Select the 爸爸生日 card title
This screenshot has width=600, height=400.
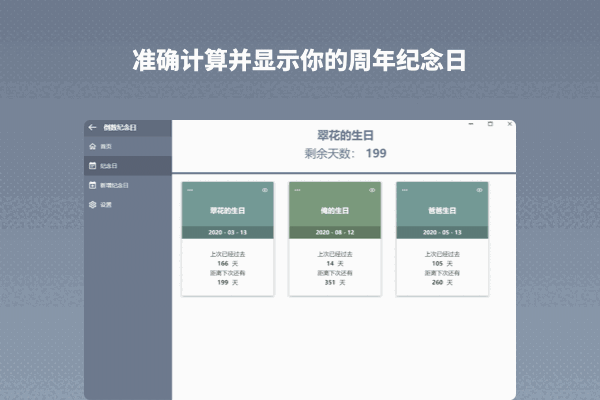[x=442, y=211]
